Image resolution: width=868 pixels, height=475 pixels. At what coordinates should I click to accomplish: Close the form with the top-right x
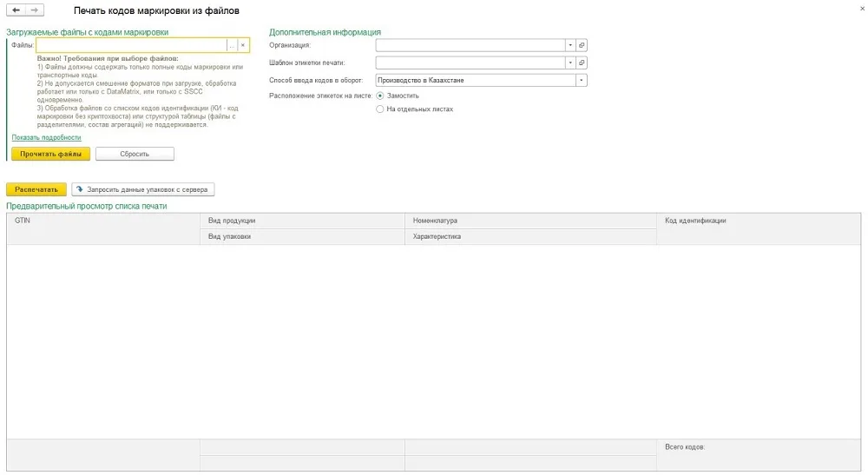tap(862, 9)
